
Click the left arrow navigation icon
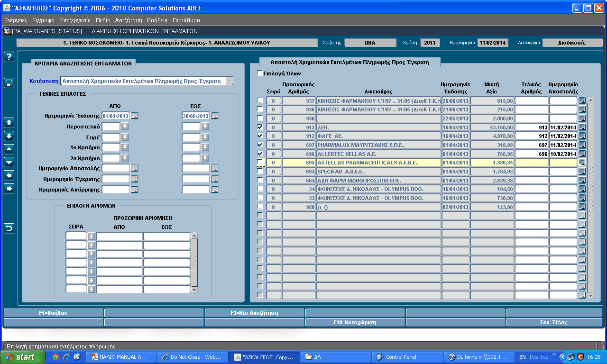coord(9,175)
